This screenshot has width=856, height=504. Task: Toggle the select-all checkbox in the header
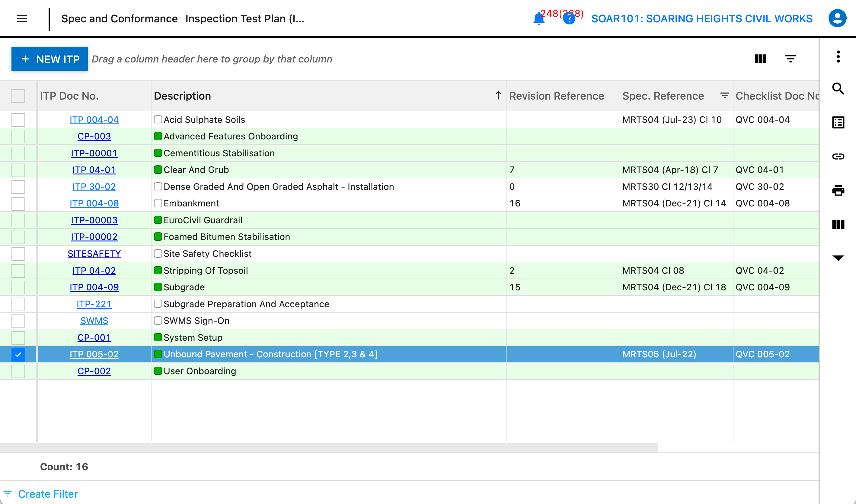tap(18, 96)
